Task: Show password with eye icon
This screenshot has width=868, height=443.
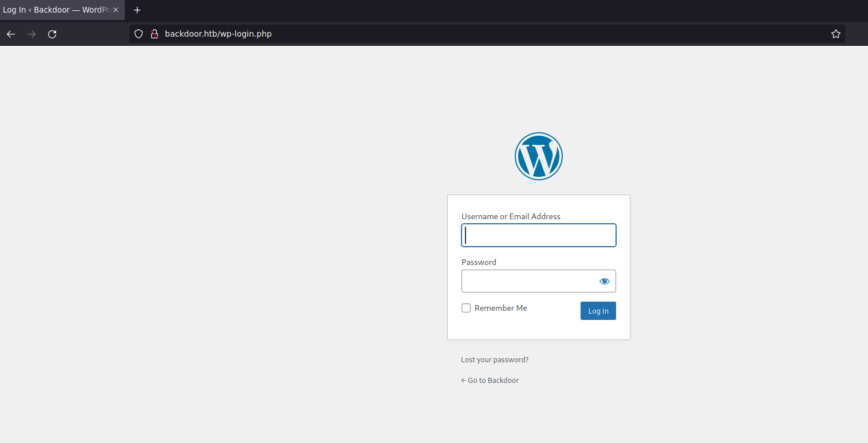Action: pyautogui.click(x=605, y=281)
